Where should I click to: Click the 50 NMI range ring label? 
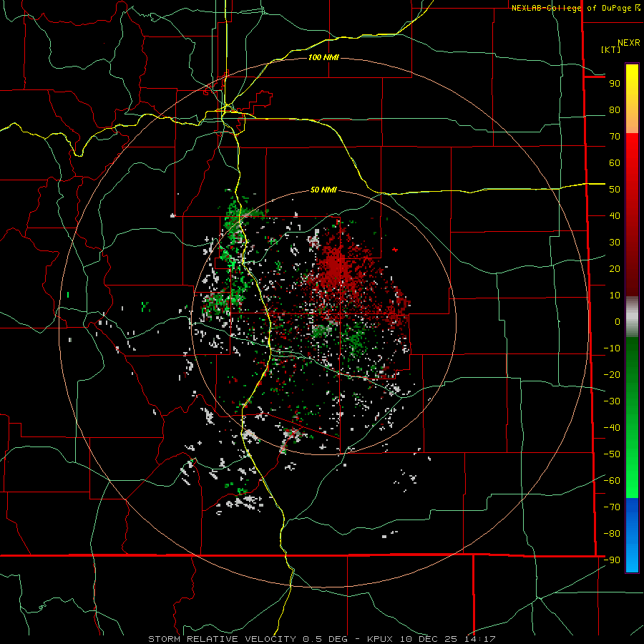click(x=323, y=190)
